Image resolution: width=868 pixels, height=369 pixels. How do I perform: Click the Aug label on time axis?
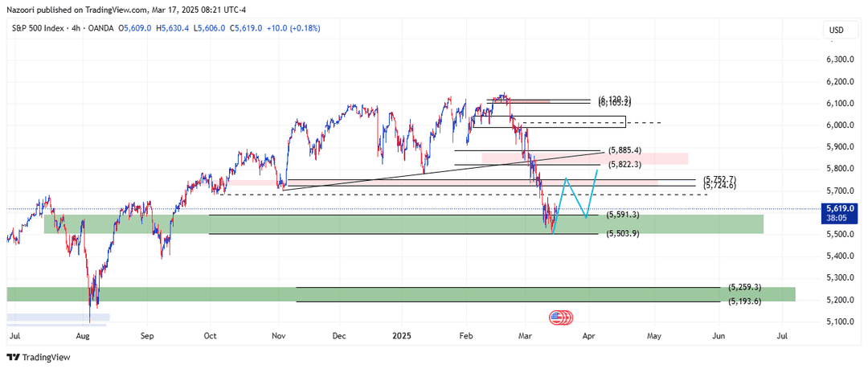[x=83, y=336]
